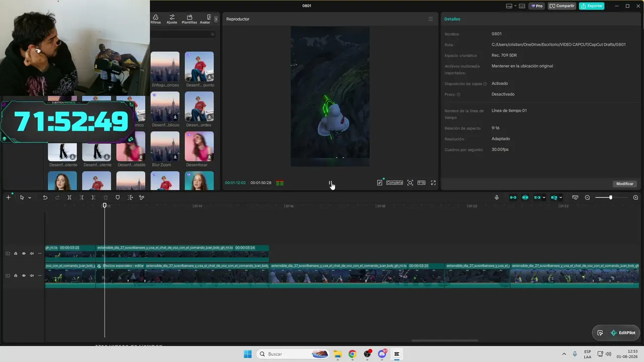The width and height of the screenshot is (644, 362).
Task: Open the Reproductor panel menu
Action: coord(430,19)
